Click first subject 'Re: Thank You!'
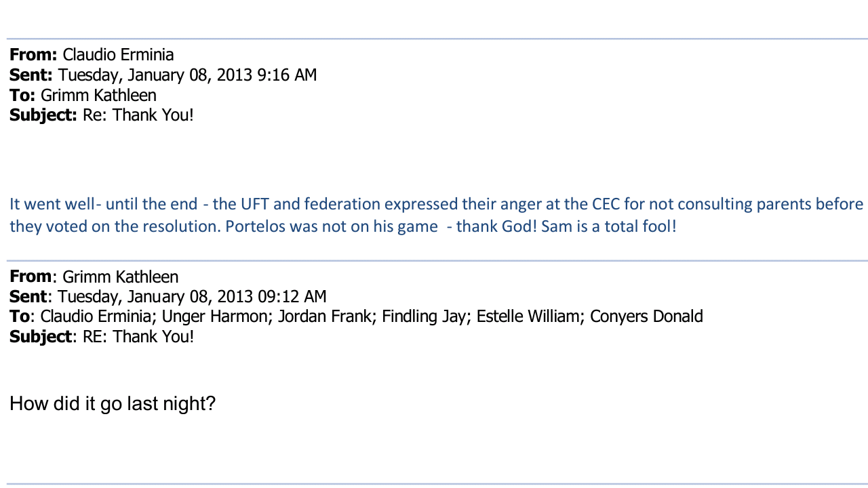 coord(138,115)
